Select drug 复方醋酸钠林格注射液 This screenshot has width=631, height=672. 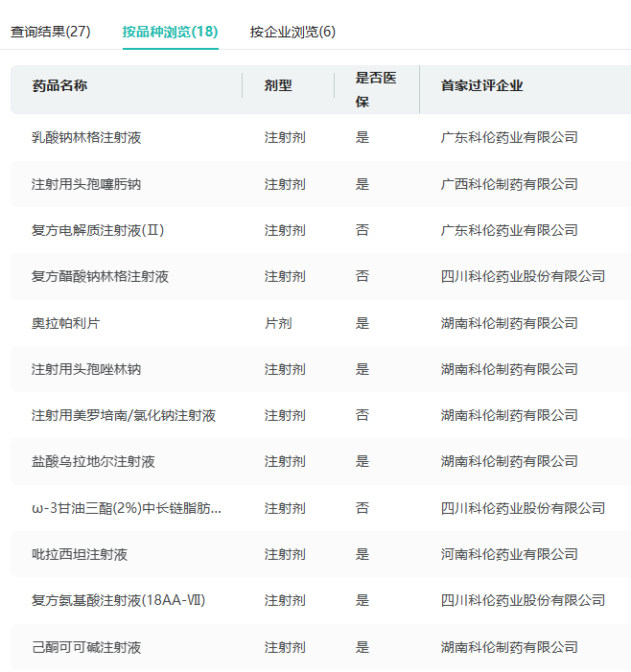(101, 276)
